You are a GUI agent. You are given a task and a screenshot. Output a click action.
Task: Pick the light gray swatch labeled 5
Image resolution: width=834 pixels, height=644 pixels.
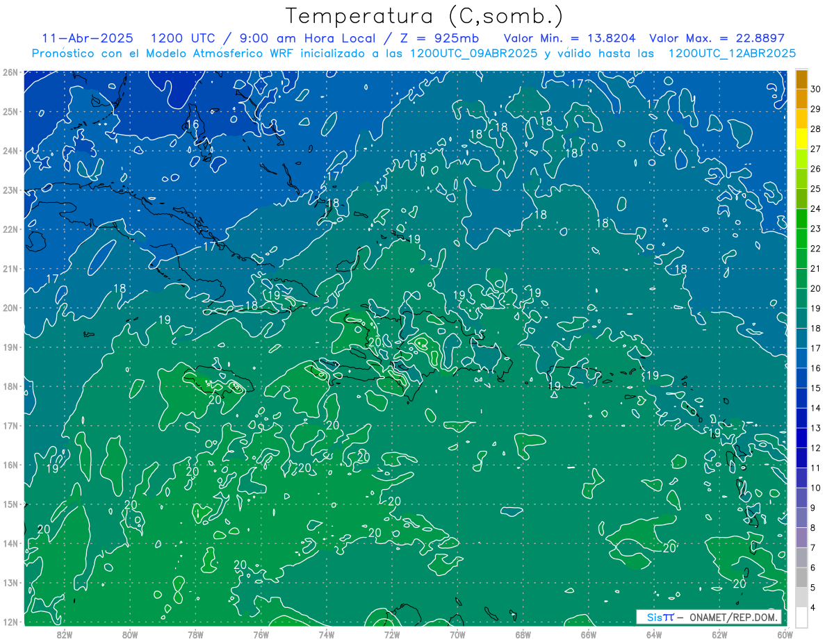pyautogui.click(x=801, y=577)
